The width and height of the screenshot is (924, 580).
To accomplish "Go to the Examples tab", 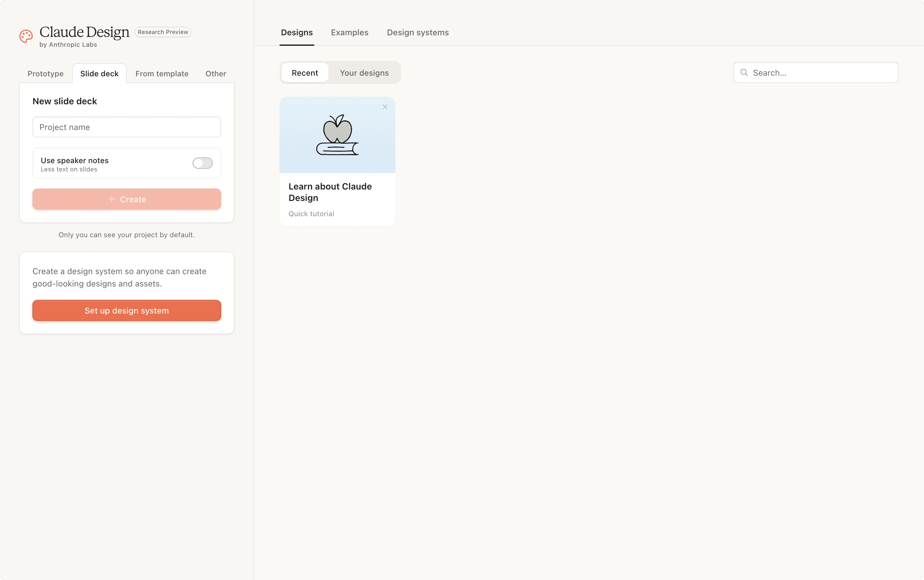I will point(350,33).
